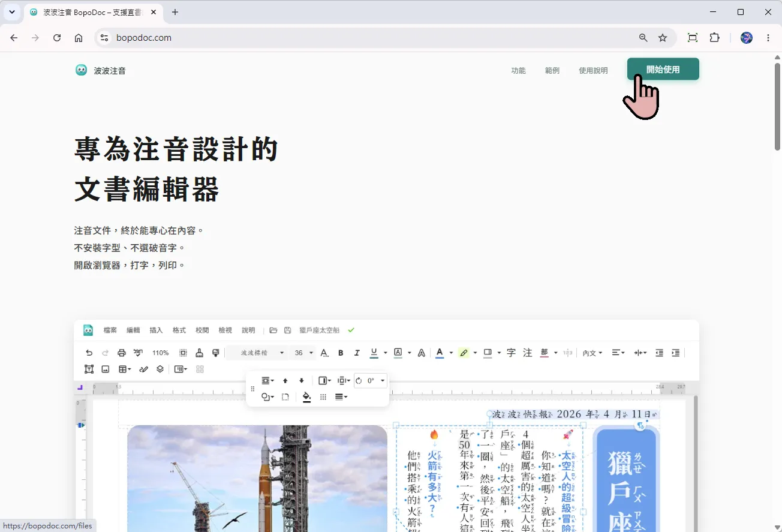The height and width of the screenshot is (532, 782).
Task: Click the bring forward up arrow icon
Action: [285, 380]
